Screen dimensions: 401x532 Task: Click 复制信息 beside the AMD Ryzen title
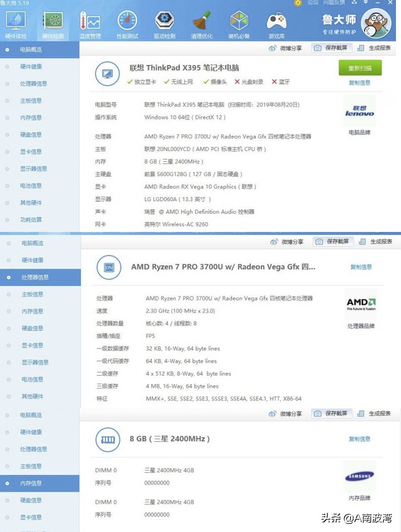pyautogui.click(x=361, y=267)
